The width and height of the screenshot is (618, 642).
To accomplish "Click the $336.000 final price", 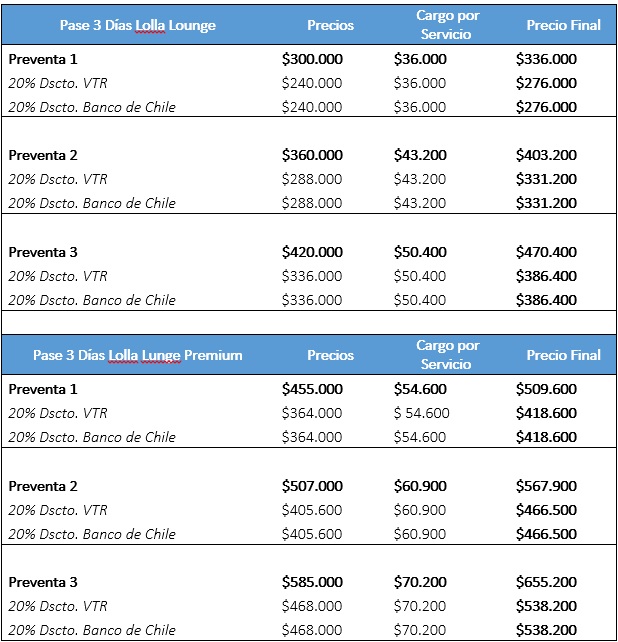I will pyautogui.click(x=546, y=59).
